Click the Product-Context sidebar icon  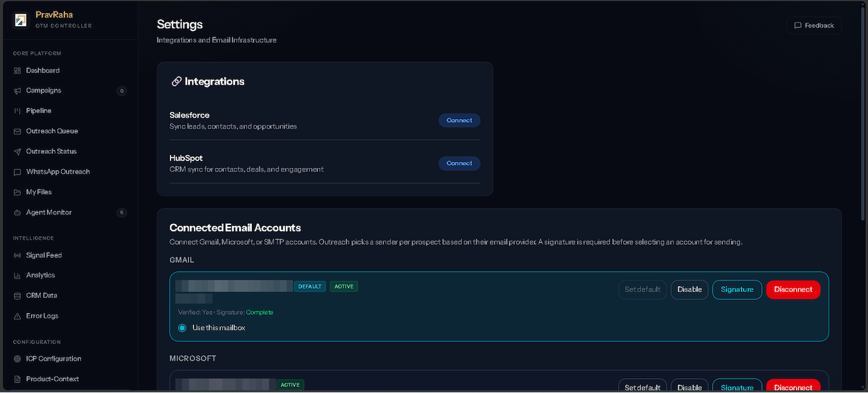(x=17, y=379)
